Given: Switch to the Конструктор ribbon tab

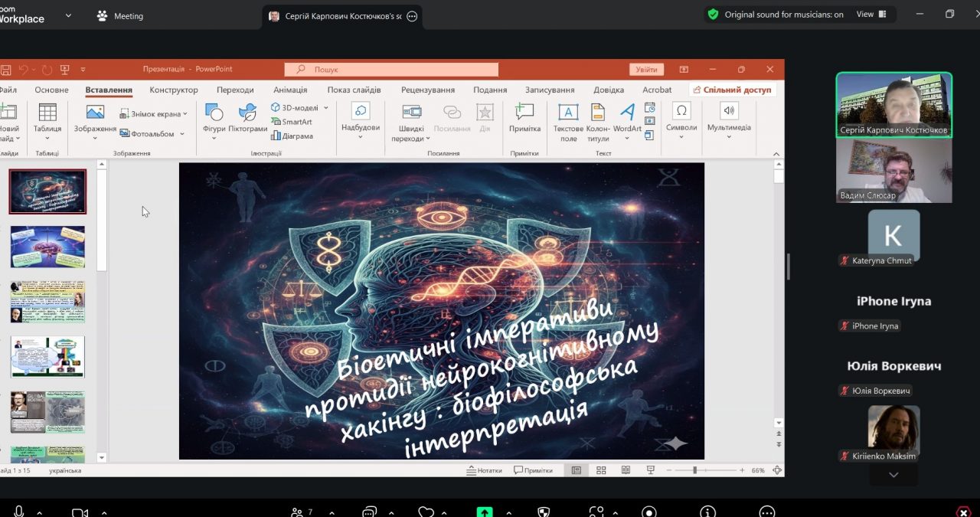Looking at the screenshot, I should (174, 90).
